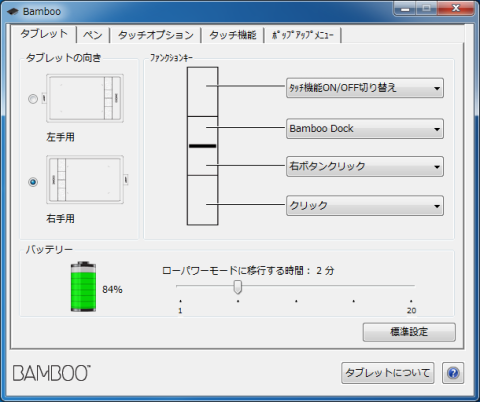Switch to the ﾎﾟｯﾌﾟｱｯﾌﾟﾒﾆｭｰ tab
This screenshot has width=480, height=402.
click(x=303, y=35)
